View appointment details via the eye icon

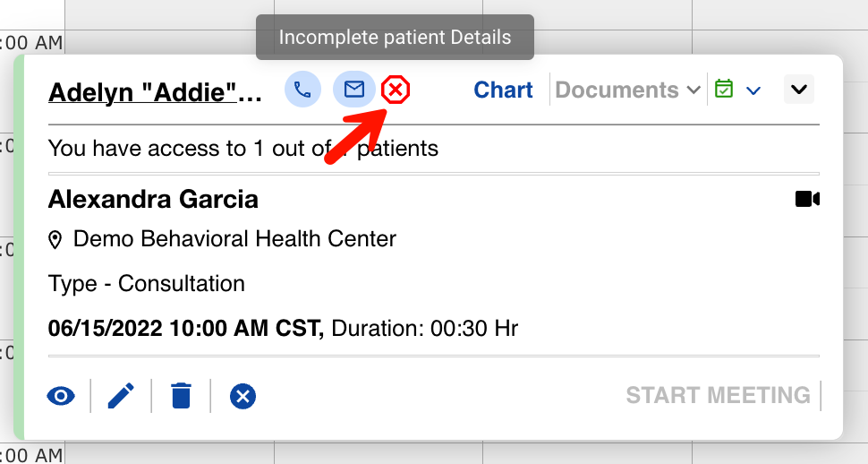[61, 395]
